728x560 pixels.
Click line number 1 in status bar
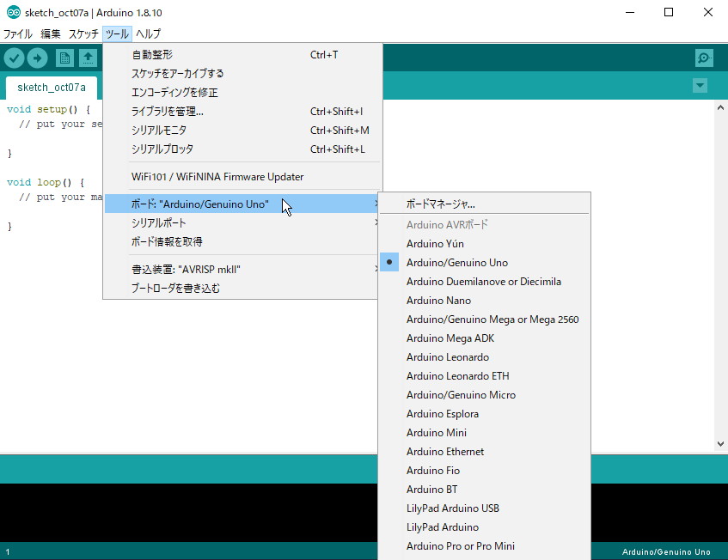coord(8,552)
